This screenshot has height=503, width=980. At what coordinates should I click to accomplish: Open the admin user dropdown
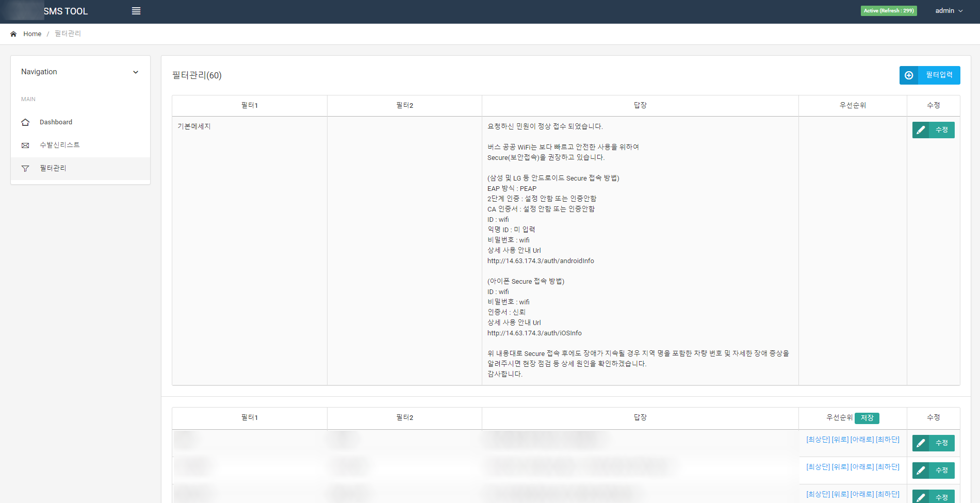pyautogui.click(x=949, y=11)
